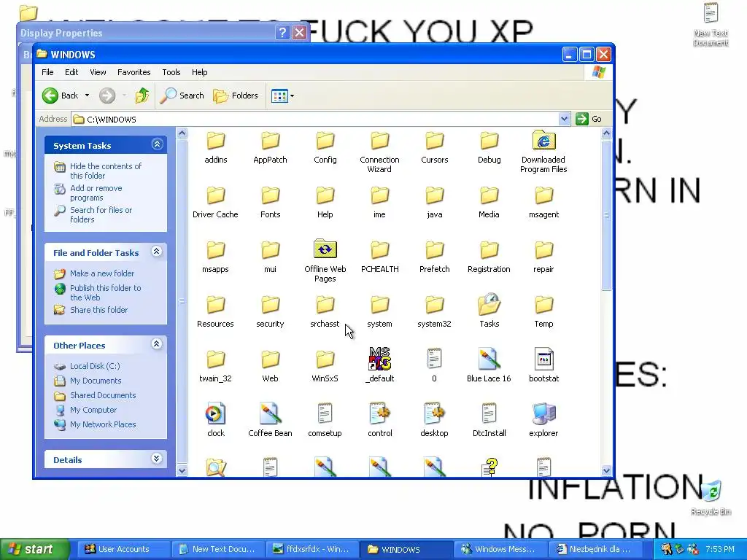Select the Downloaded Program Files folder

pos(543,152)
